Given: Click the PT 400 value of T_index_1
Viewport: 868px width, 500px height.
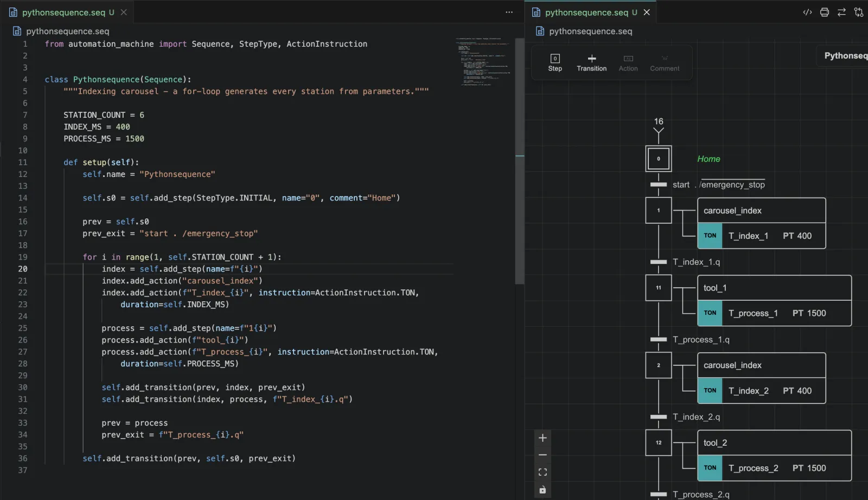Looking at the screenshot, I should point(797,236).
